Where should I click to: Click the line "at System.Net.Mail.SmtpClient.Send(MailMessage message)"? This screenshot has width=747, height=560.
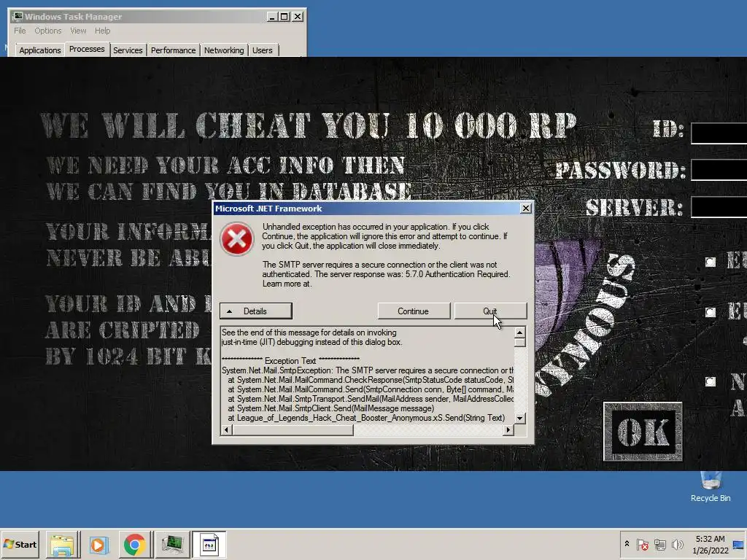(331, 408)
